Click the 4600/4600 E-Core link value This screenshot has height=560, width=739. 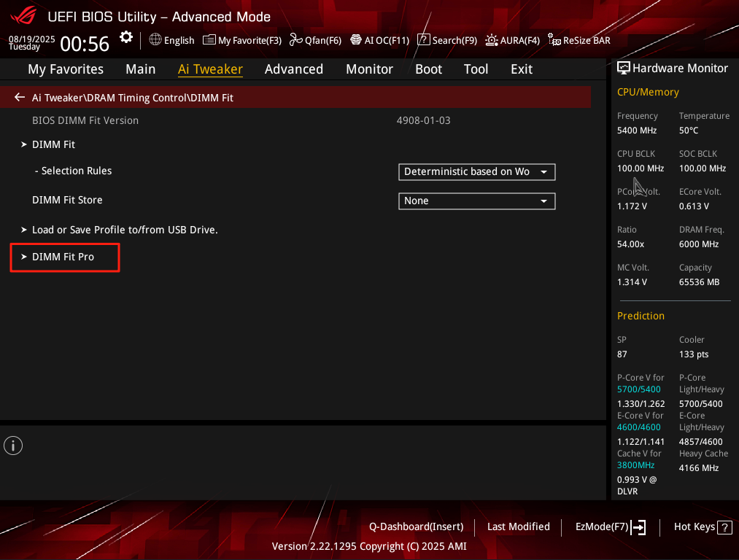click(638, 427)
